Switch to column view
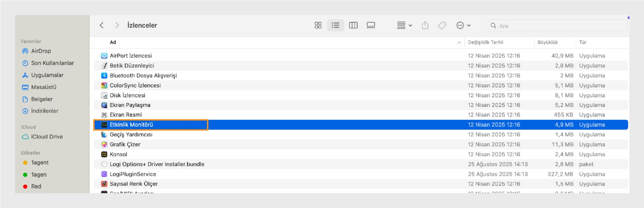 (x=353, y=25)
